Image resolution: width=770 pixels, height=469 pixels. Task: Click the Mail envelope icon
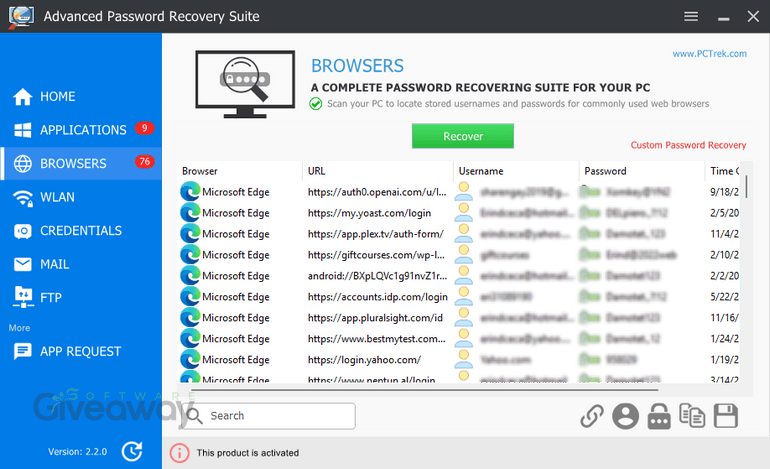point(23,264)
